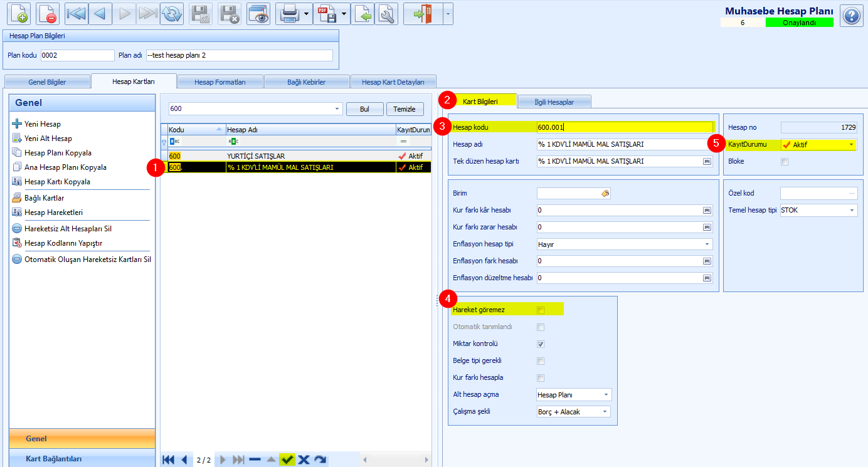The width and height of the screenshot is (868, 467).
Task: Click lookup icon in Tek düzen hesap kartı
Action: click(x=707, y=161)
